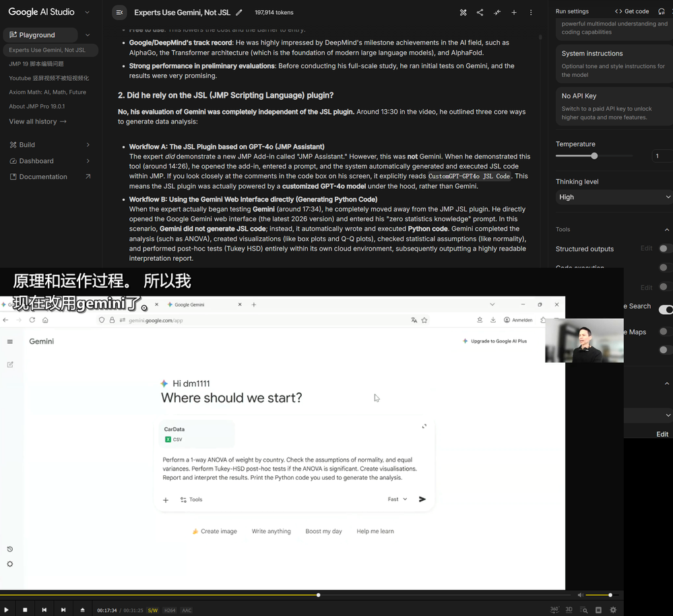Image resolution: width=673 pixels, height=616 pixels.
Task: Click the send arrow in Gemini prompt
Action: tap(422, 499)
